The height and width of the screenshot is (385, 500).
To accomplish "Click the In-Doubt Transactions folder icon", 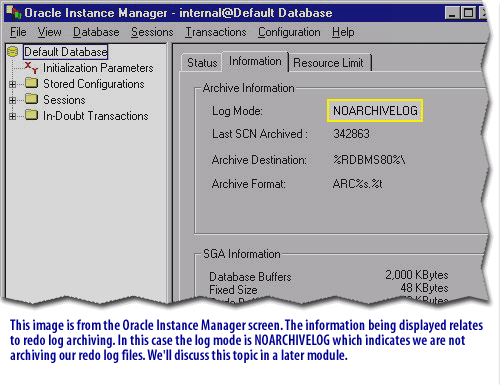I will pyautogui.click(x=32, y=115).
